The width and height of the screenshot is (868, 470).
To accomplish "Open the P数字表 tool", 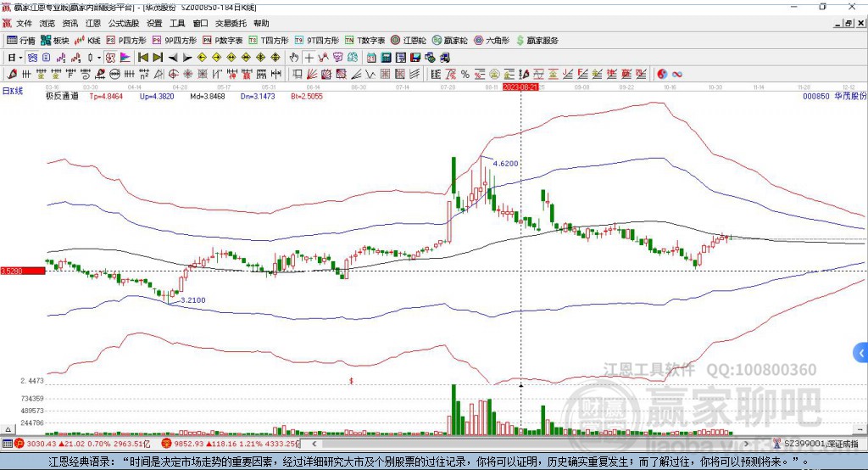I will tap(223, 41).
